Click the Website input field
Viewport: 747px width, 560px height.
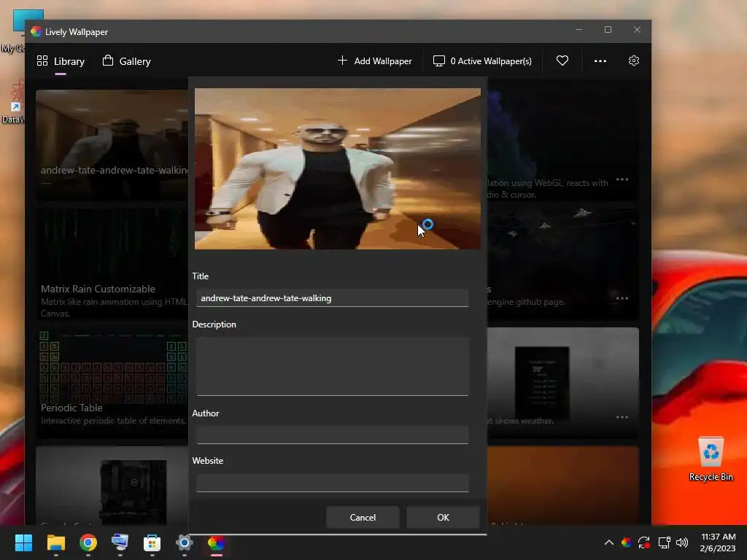333,483
